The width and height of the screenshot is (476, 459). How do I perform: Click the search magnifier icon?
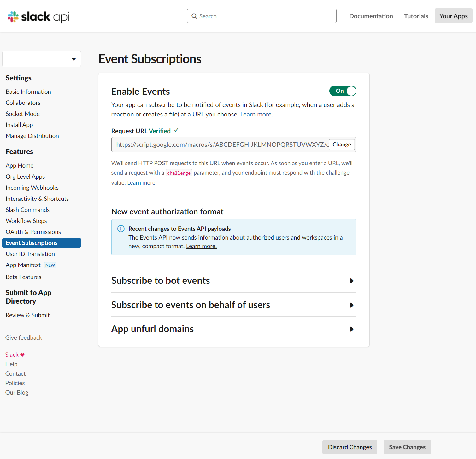(194, 16)
